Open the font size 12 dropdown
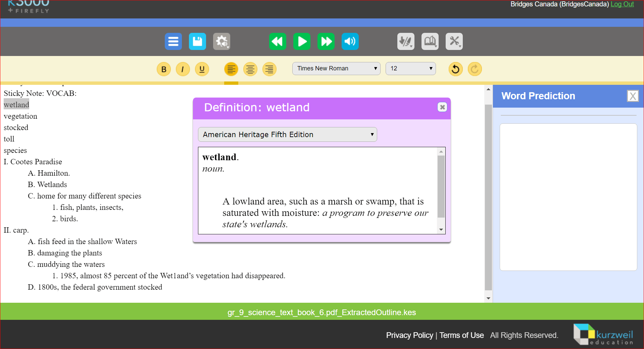Viewport: 644px width, 349px height. coord(410,68)
